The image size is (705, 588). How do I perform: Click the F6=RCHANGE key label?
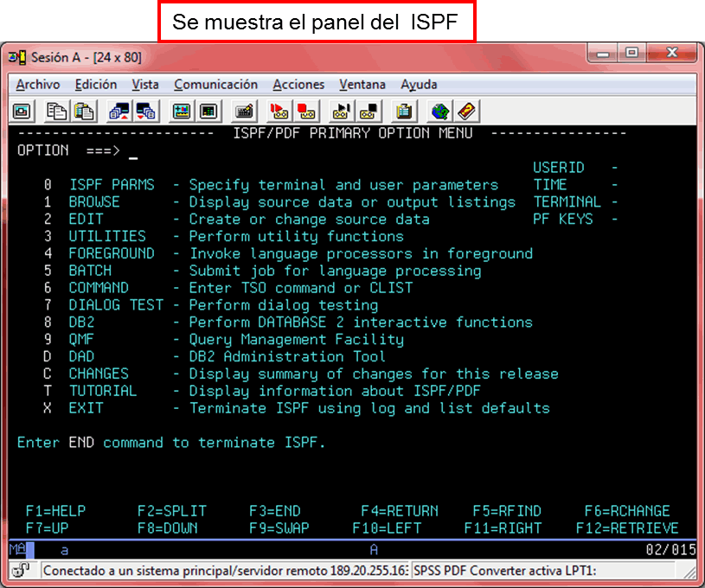click(x=628, y=511)
